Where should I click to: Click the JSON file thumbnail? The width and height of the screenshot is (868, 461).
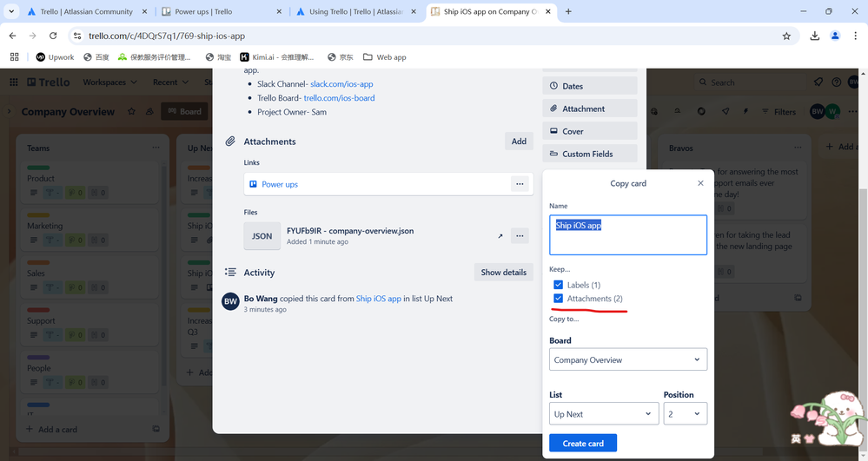pyautogui.click(x=262, y=236)
